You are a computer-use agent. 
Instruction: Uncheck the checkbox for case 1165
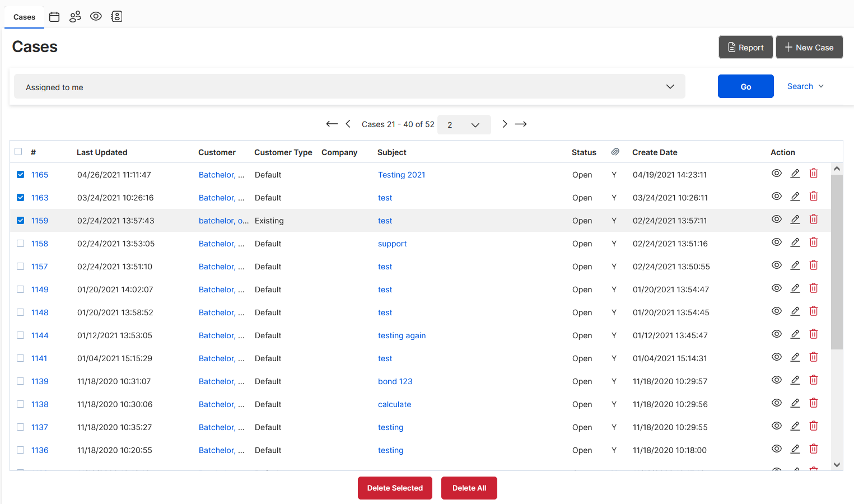(x=21, y=175)
